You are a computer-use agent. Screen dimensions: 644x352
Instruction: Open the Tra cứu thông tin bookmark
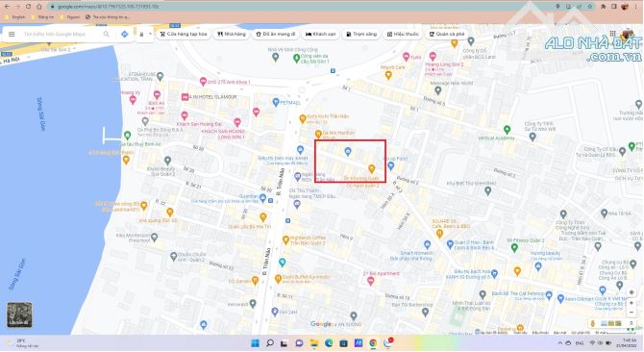[x=108, y=17]
